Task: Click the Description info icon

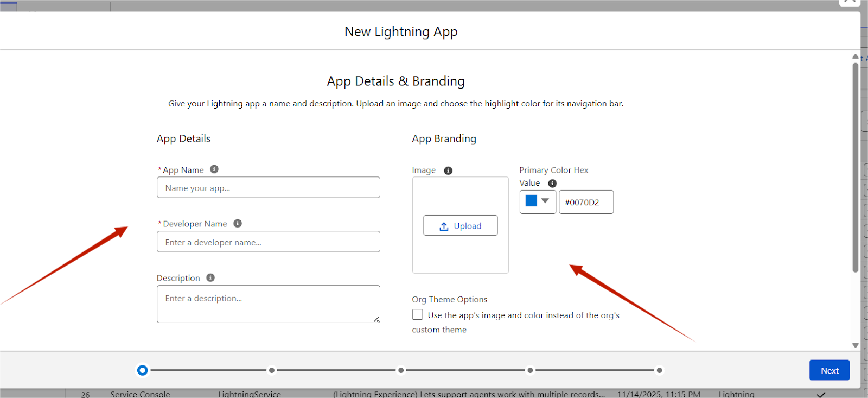Action: 210,278
